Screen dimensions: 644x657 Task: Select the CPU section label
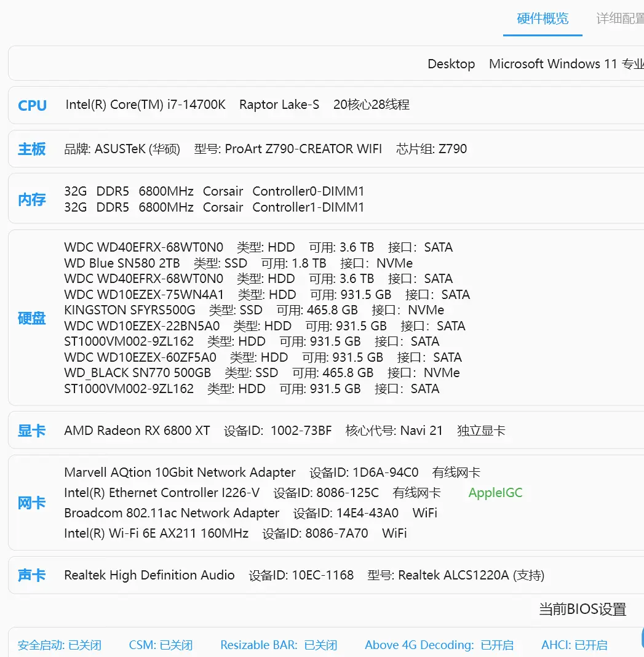click(32, 105)
